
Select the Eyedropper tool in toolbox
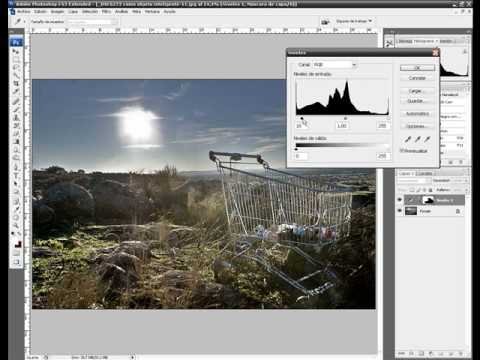click(x=16, y=210)
